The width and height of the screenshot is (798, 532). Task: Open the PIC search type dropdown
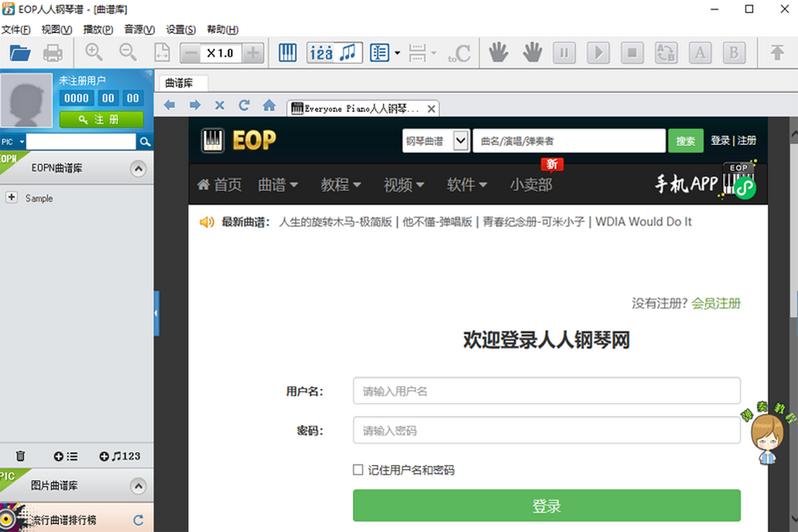click(13, 142)
